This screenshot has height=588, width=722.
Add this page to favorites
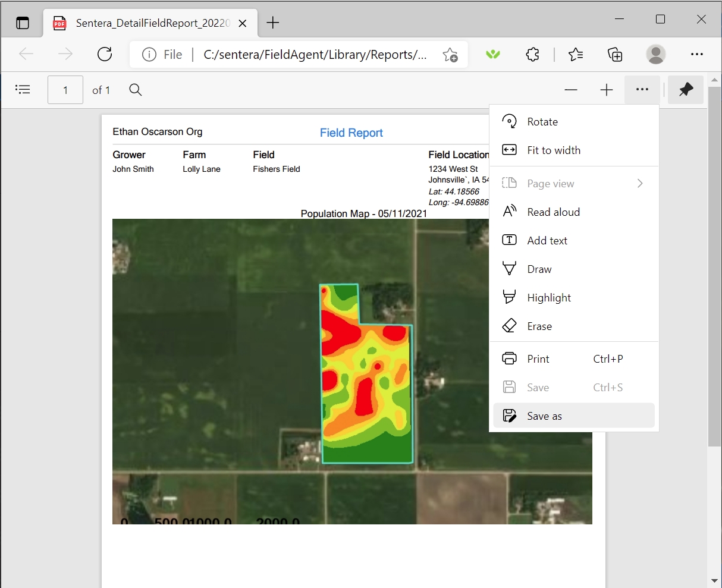(450, 55)
